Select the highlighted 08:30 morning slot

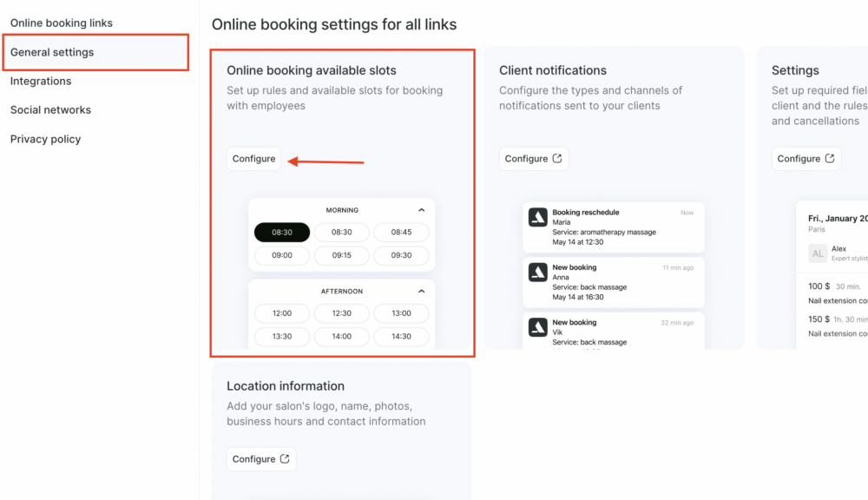coord(282,232)
